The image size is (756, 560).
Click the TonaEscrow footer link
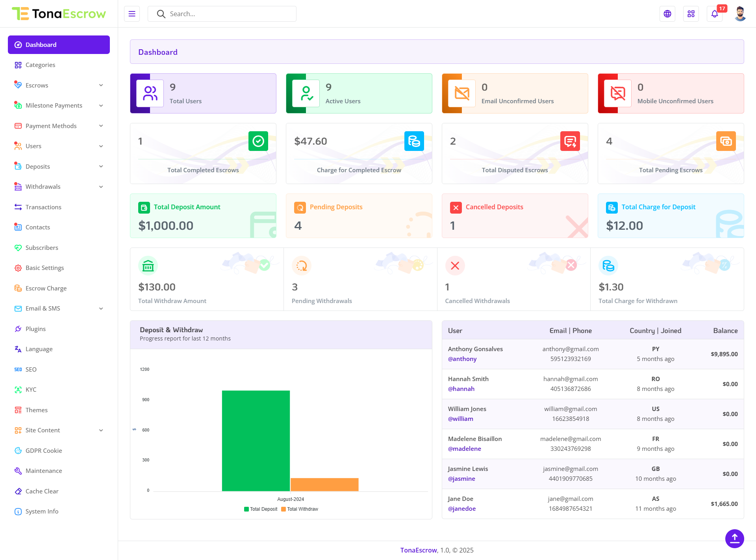click(x=419, y=550)
